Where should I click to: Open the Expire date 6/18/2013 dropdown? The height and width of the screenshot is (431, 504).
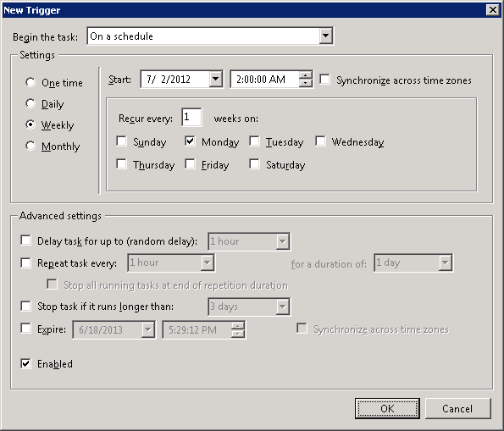[148, 329]
